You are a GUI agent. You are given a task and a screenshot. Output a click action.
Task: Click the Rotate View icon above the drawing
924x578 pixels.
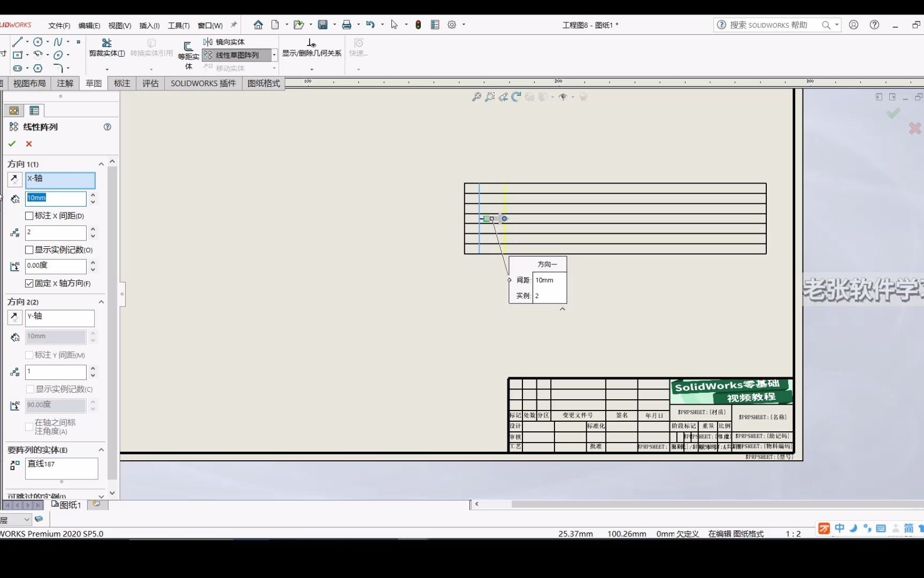click(x=516, y=97)
